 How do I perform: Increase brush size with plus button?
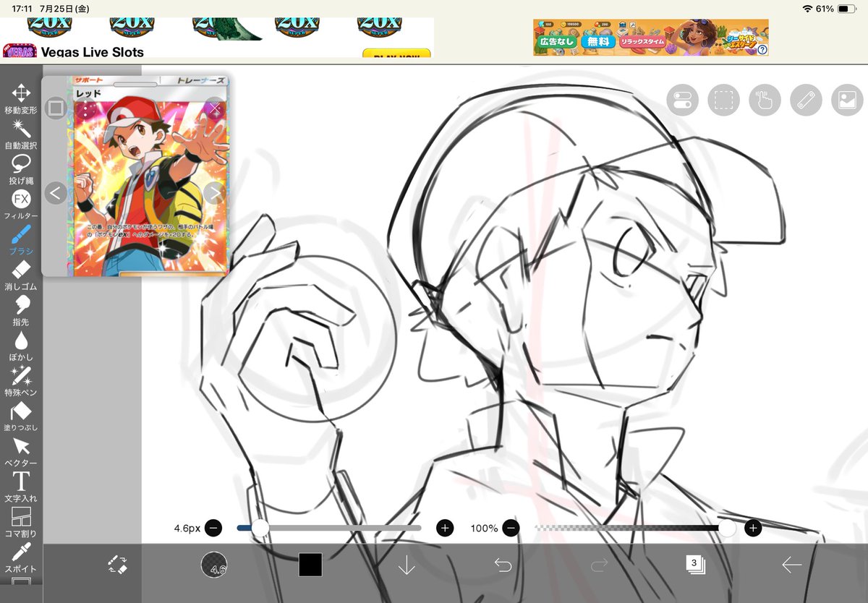tap(445, 529)
